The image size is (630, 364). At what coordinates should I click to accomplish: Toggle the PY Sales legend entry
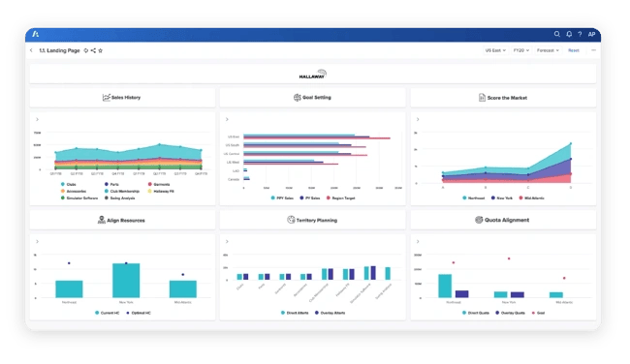310,197
